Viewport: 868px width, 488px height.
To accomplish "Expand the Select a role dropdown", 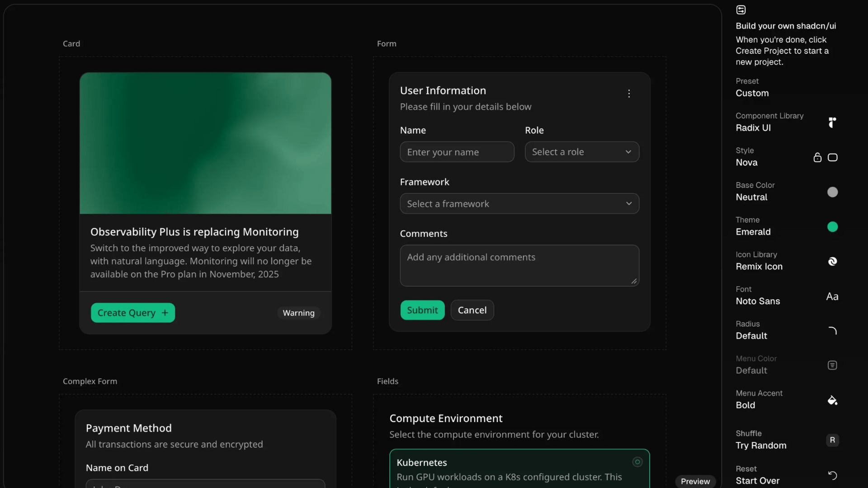I will [582, 152].
